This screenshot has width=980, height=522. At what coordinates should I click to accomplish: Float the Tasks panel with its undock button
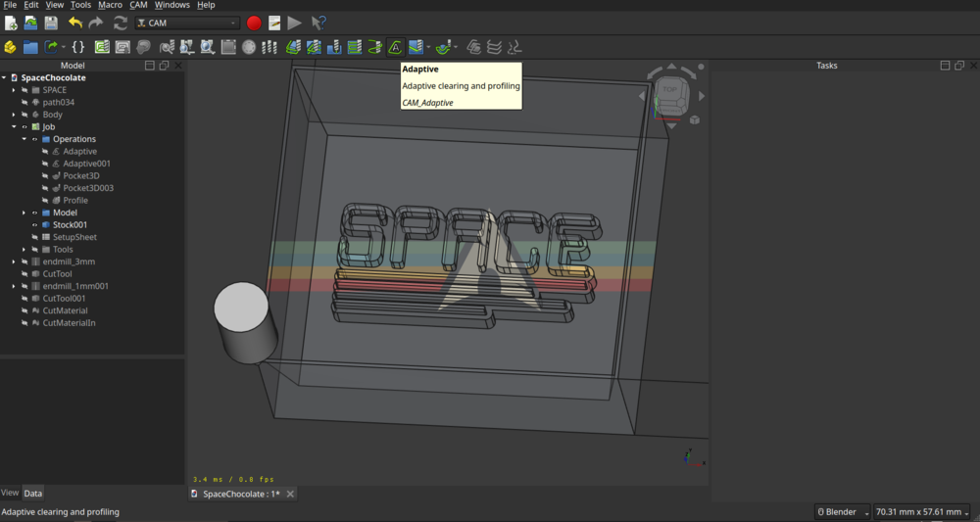pos(959,66)
